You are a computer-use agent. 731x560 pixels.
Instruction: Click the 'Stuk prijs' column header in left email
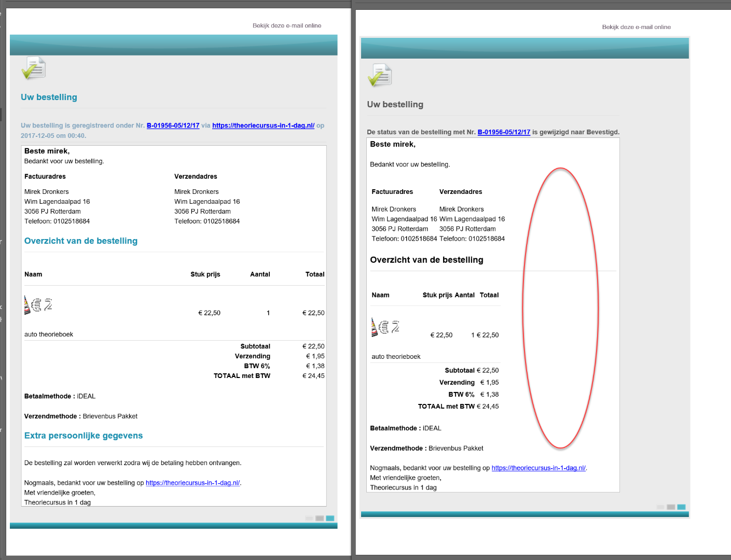(x=205, y=274)
